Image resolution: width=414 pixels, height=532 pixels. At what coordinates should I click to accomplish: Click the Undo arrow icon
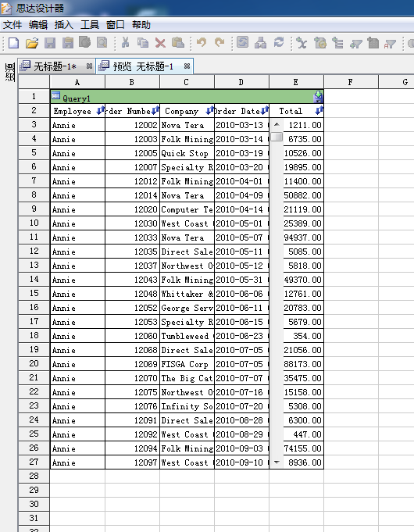pos(202,42)
